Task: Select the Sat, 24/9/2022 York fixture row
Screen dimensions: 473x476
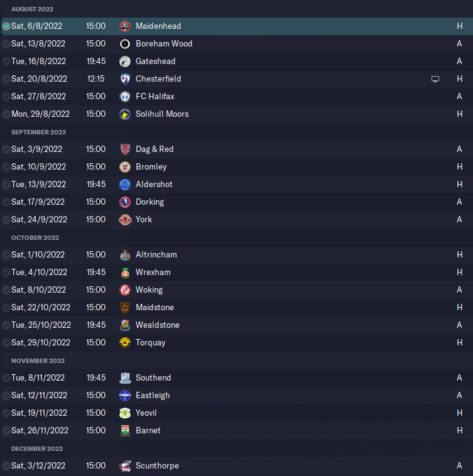Action: tap(236, 220)
